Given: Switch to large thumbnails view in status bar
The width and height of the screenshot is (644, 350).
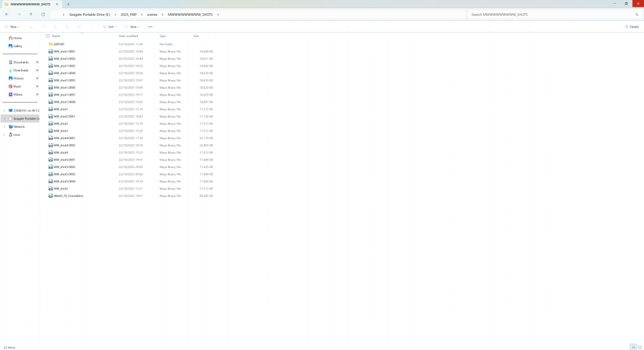Looking at the screenshot, I should [x=639, y=347].
